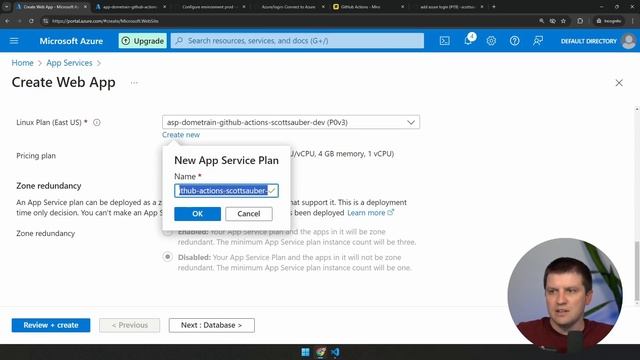Open the Help question mark icon
The image size is (640, 360).
514,41
